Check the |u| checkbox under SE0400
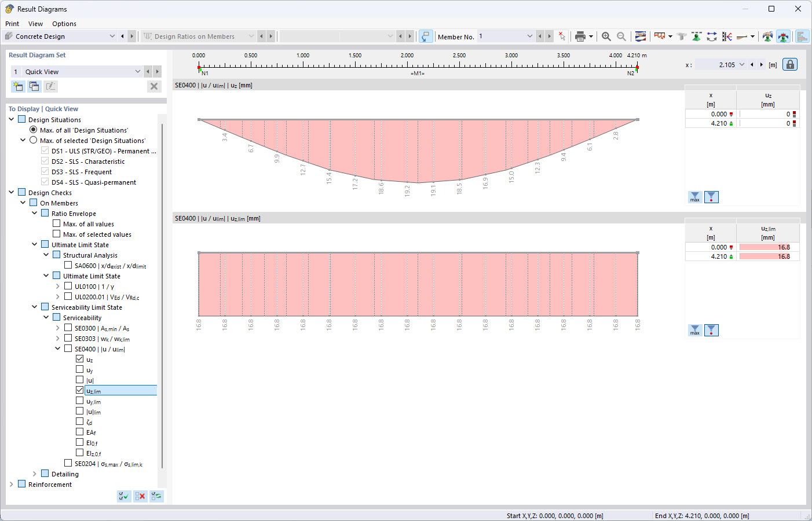Viewport: 812px width, 521px height. click(80, 380)
